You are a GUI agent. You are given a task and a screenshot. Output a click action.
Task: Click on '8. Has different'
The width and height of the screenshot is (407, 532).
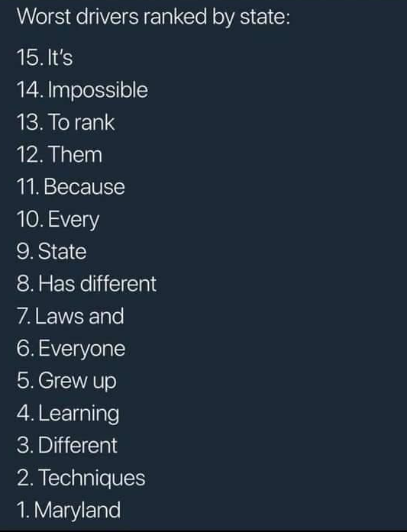pos(86,283)
